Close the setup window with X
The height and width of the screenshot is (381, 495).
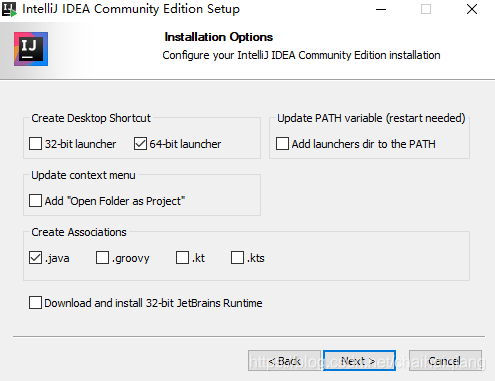pyautogui.click(x=472, y=9)
